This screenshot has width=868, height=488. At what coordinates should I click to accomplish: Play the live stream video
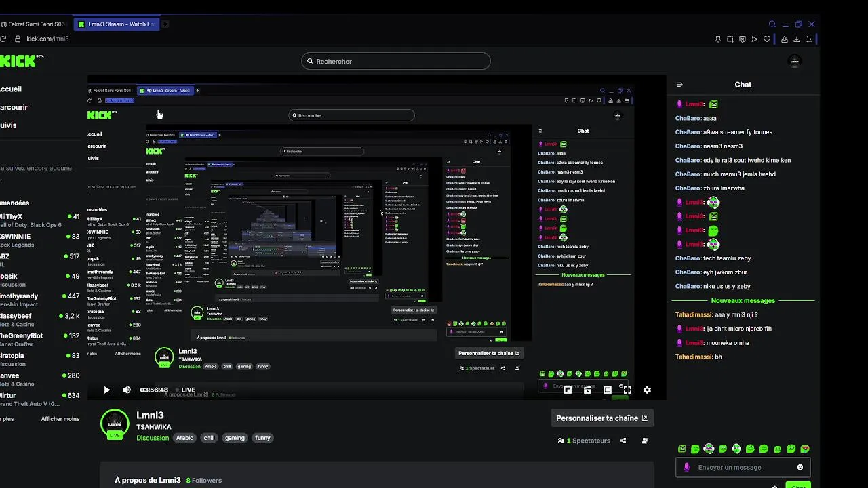point(106,390)
